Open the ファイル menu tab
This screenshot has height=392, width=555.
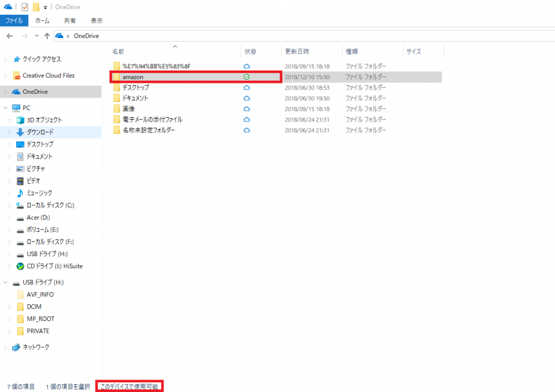(x=14, y=21)
